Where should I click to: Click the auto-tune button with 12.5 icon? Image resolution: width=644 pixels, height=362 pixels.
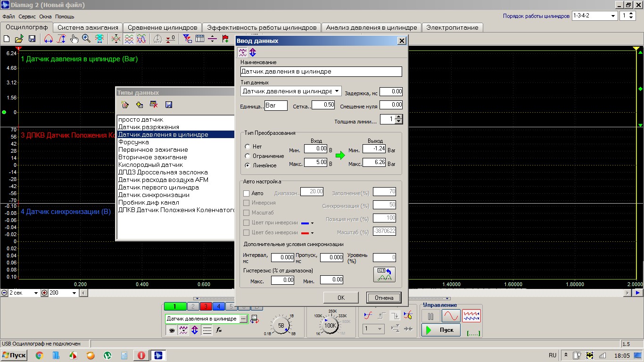(x=384, y=274)
